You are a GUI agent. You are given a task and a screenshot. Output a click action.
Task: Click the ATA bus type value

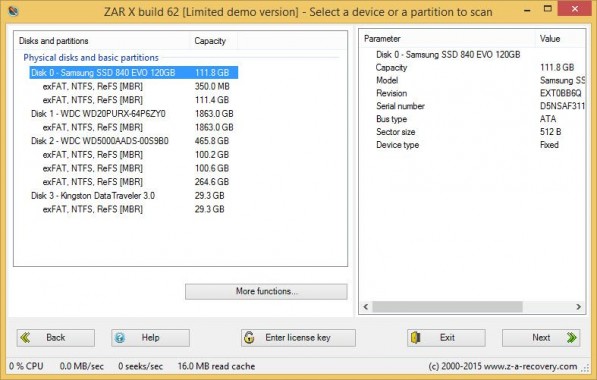pos(548,119)
